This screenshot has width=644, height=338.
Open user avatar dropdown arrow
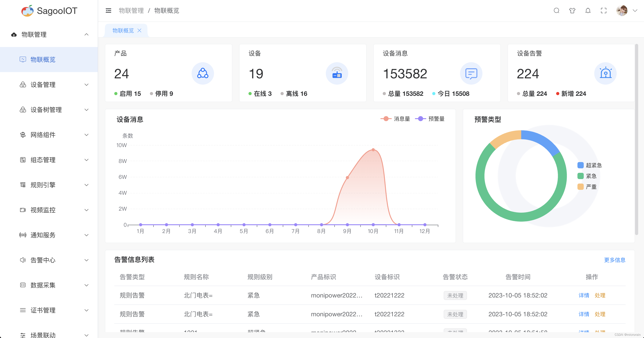(635, 11)
